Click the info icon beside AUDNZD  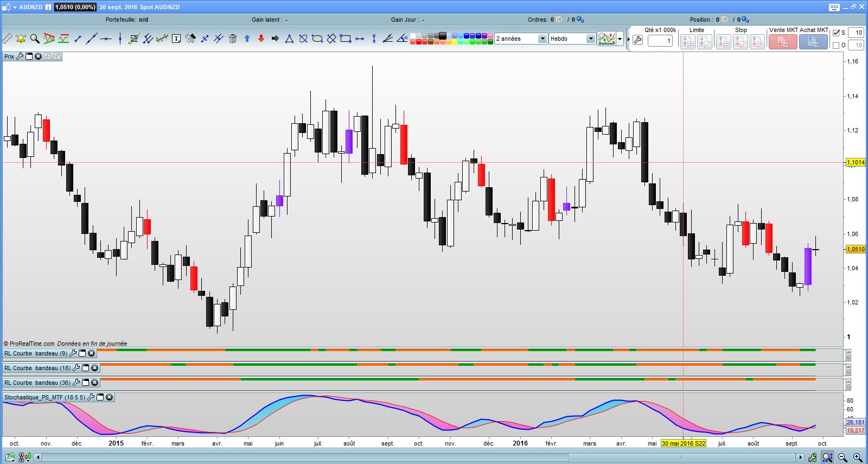48,7
